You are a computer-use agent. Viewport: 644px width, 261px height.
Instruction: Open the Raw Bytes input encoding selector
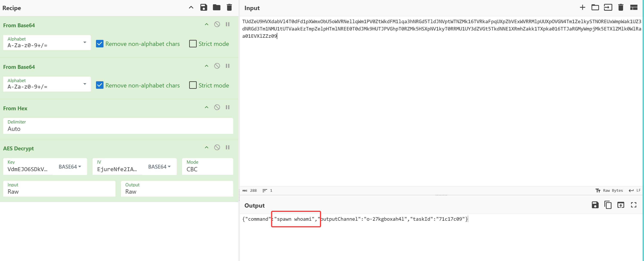tap(609, 191)
